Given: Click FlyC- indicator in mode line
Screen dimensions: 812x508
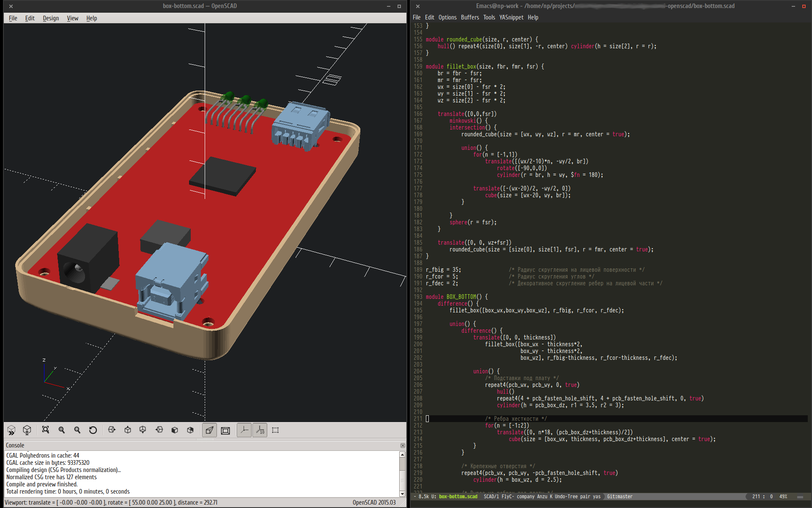Looking at the screenshot, I should 508,497.
